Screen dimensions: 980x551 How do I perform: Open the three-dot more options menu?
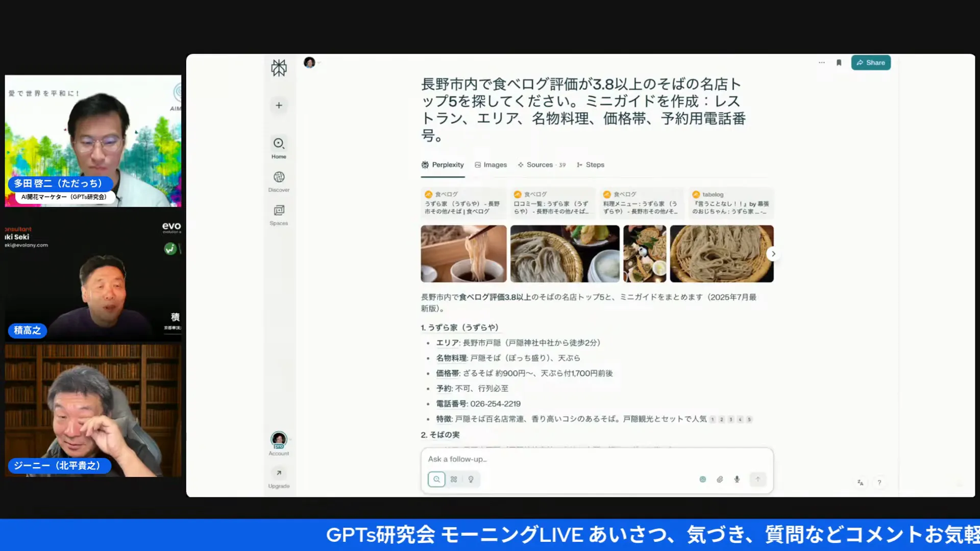pos(822,62)
